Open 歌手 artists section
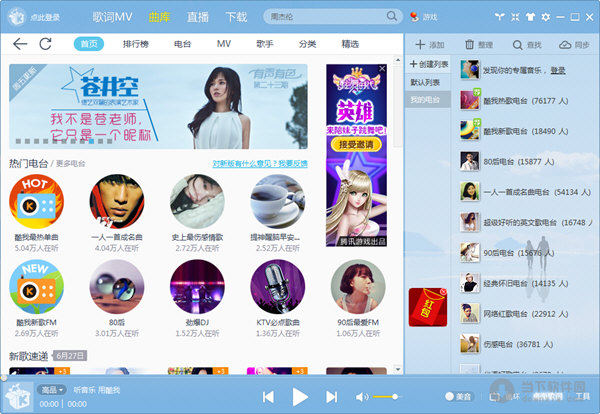 coord(265,44)
